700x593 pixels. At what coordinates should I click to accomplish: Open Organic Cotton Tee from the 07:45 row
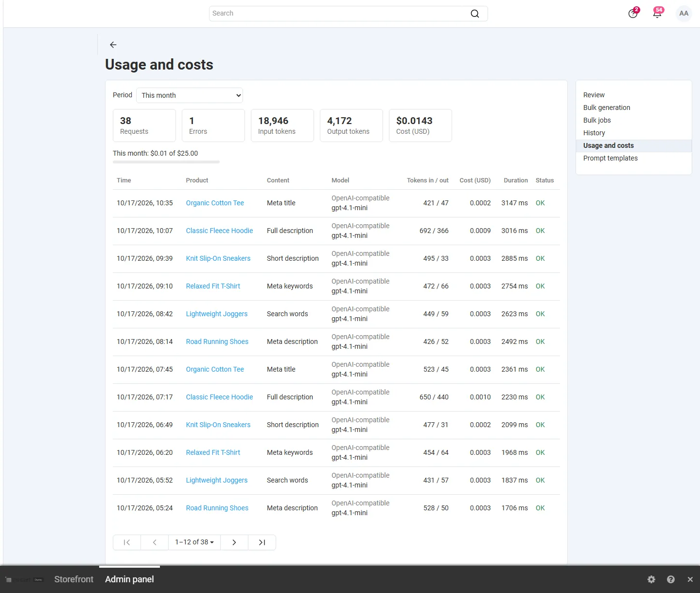(215, 369)
